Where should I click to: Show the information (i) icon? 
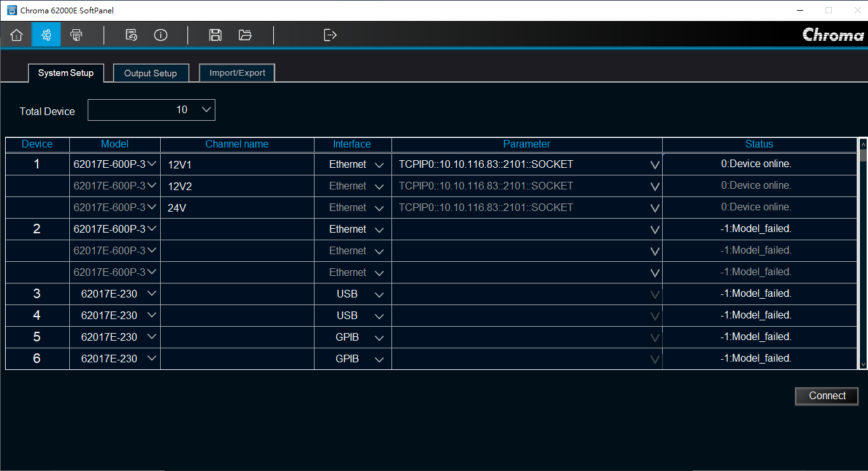pyautogui.click(x=161, y=35)
